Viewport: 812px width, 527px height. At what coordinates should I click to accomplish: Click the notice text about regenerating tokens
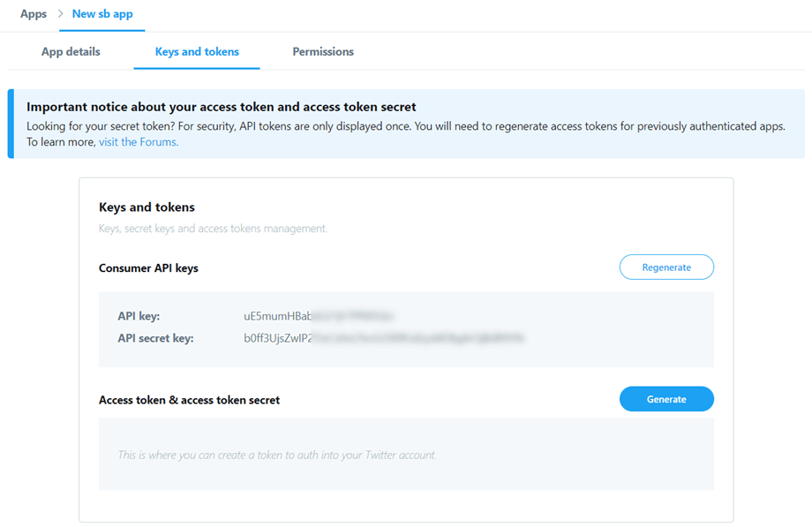point(405,126)
